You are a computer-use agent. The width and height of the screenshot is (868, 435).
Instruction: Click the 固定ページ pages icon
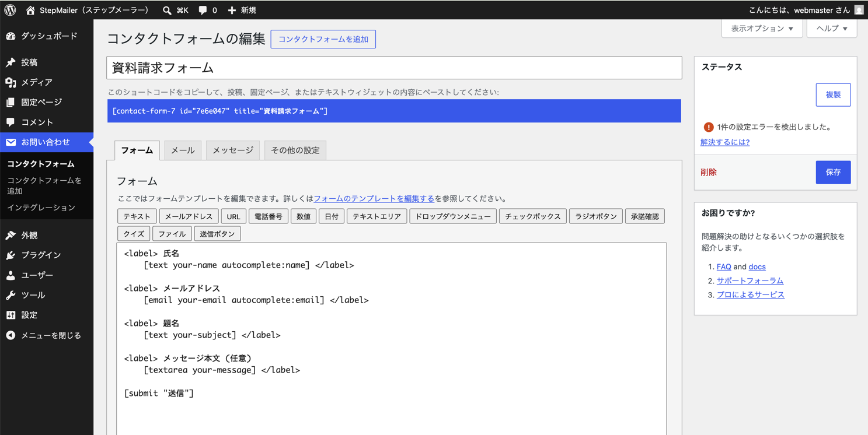pyautogui.click(x=11, y=102)
